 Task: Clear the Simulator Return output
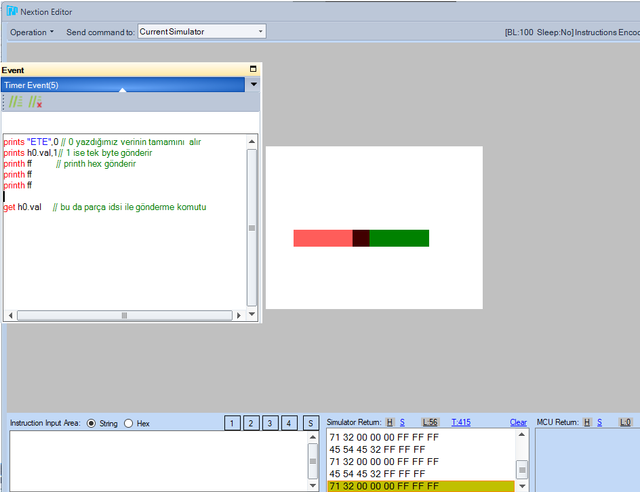[518, 423]
